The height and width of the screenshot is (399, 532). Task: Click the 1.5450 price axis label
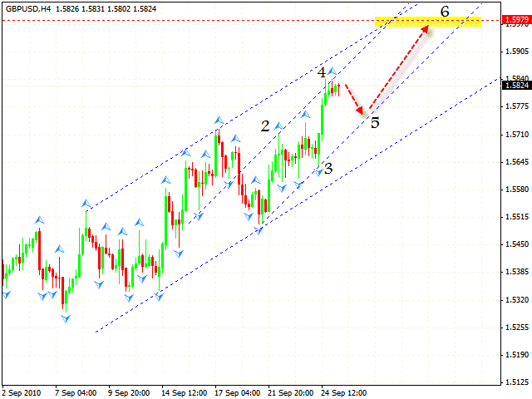pyautogui.click(x=517, y=244)
